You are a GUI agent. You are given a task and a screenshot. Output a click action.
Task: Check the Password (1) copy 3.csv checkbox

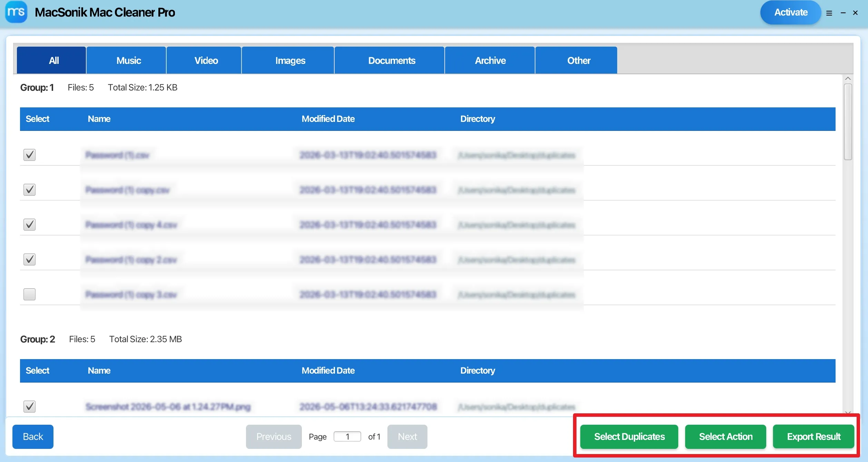point(30,294)
